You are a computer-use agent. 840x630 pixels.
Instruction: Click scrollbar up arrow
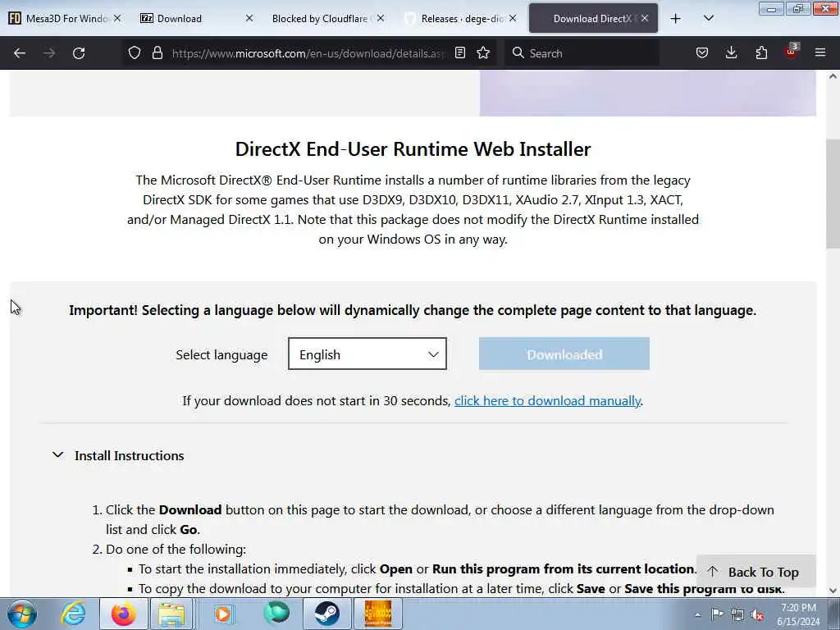[x=833, y=76]
